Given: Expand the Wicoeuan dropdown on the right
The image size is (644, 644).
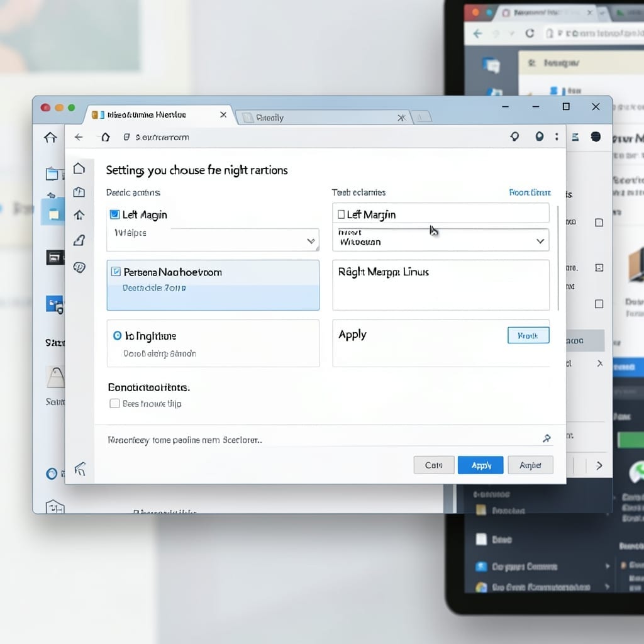Looking at the screenshot, I should pyautogui.click(x=441, y=240).
